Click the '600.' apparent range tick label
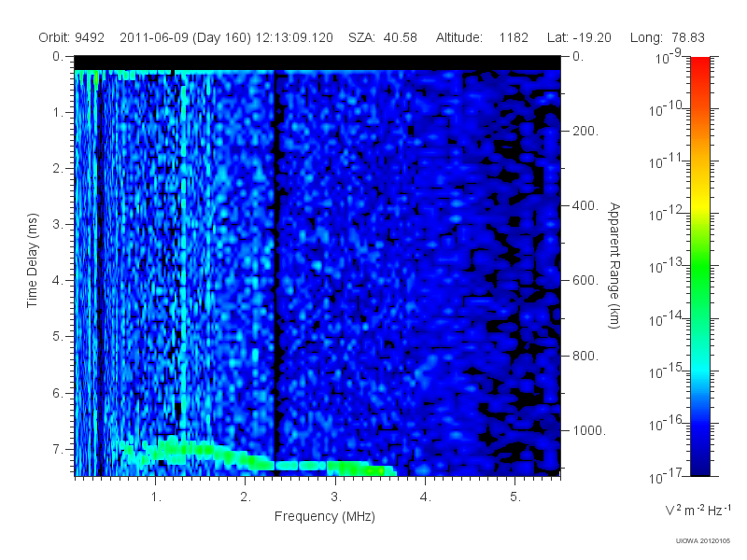Image resolution: width=747 pixels, height=560 pixels. click(585, 281)
